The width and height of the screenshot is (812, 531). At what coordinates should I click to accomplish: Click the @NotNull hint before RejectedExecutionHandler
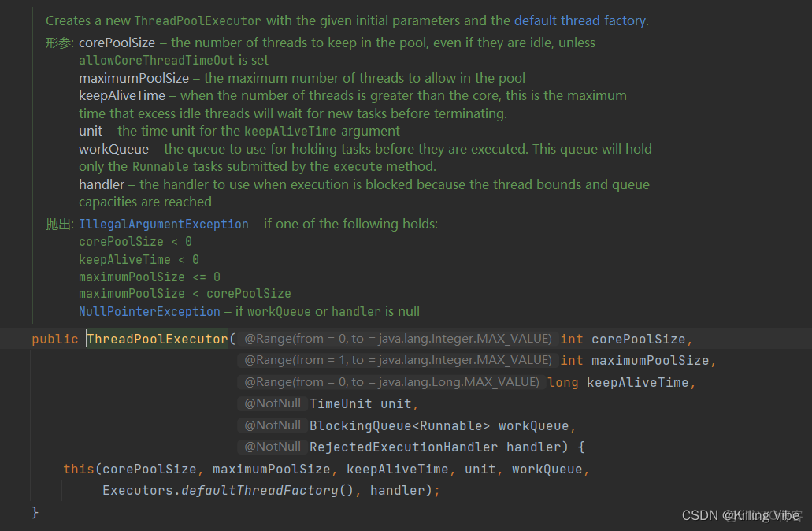pyautogui.click(x=272, y=447)
